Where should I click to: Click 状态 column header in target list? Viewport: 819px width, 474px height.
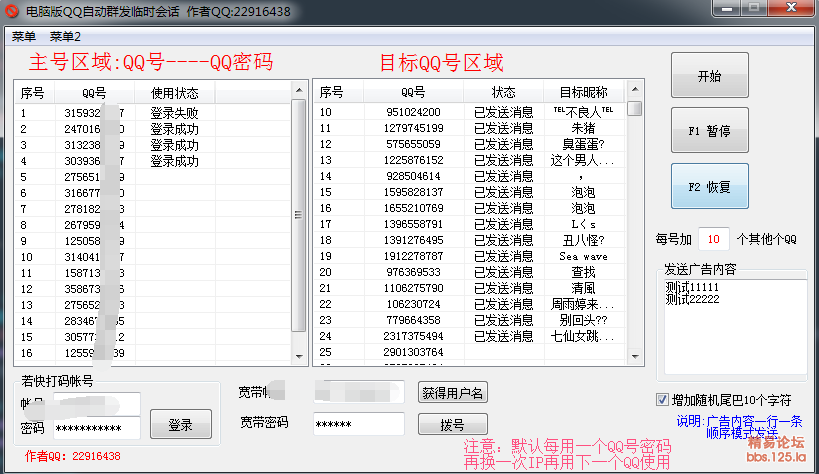[x=504, y=92]
